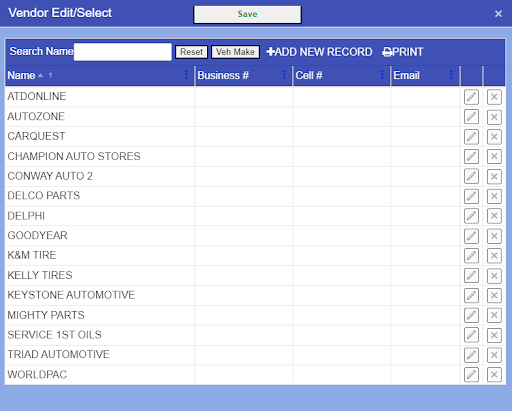Delete the DELPHI vendor row
Screen dimensions: 512x411
(494, 216)
